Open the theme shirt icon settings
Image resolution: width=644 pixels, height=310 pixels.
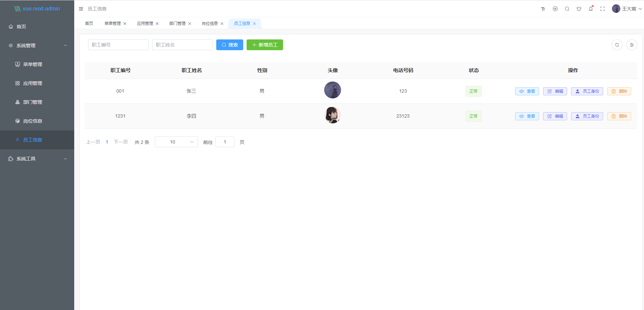[579, 9]
